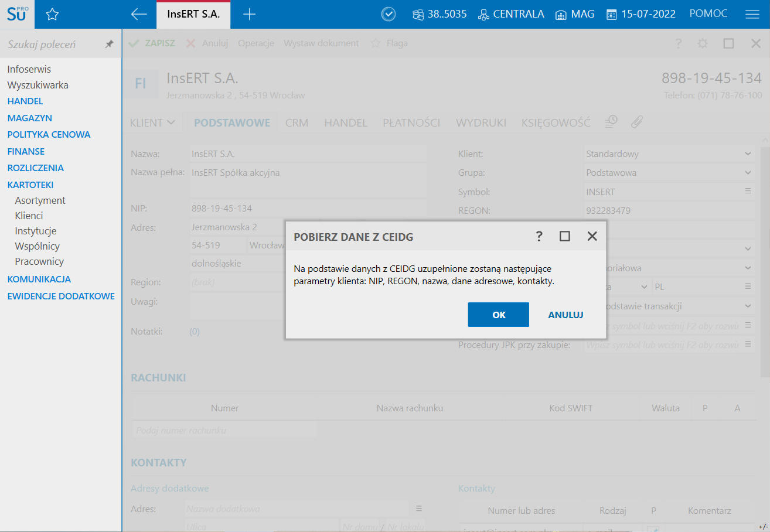The height and width of the screenshot is (532, 770).
Task: Switch to the PODSTAWOWE tab
Action: pos(232,122)
